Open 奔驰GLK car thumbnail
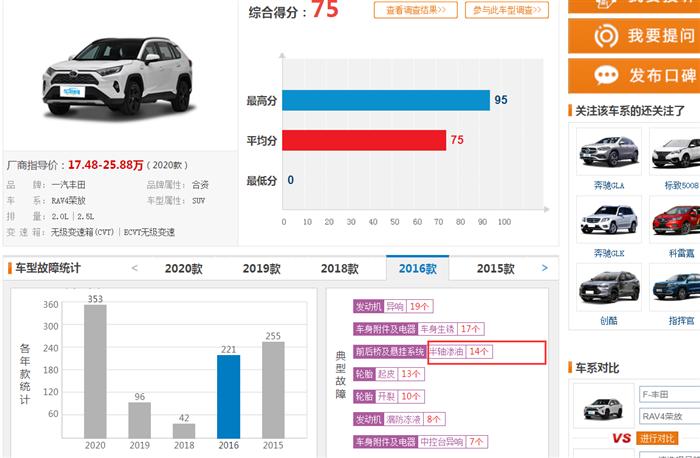This screenshot has width=700, height=458. [609, 220]
